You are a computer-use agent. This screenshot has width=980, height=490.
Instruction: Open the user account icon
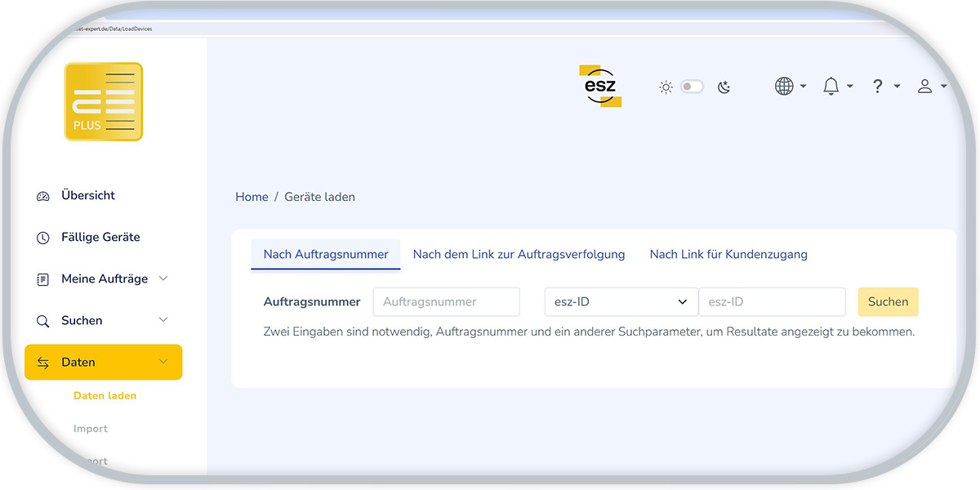click(924, 86)
